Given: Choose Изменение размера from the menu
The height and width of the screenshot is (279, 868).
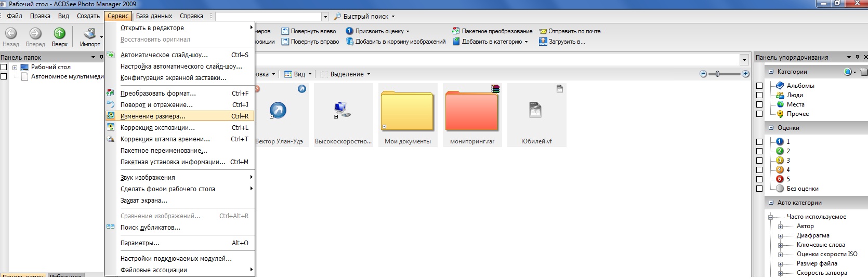Looking at the screenshot, I should (180, 116).
